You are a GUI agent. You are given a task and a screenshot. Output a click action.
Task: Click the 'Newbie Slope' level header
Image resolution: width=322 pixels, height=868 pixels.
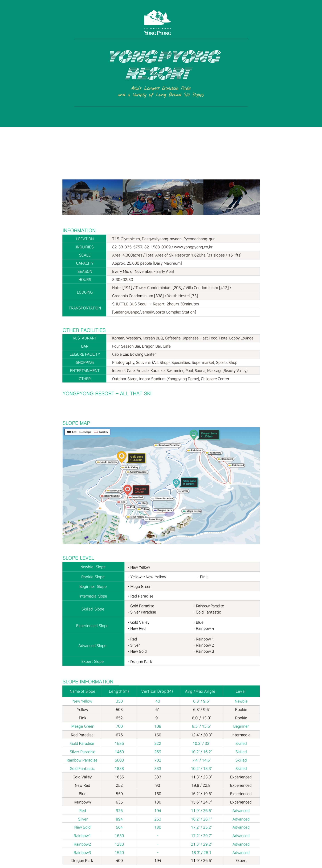93,567
